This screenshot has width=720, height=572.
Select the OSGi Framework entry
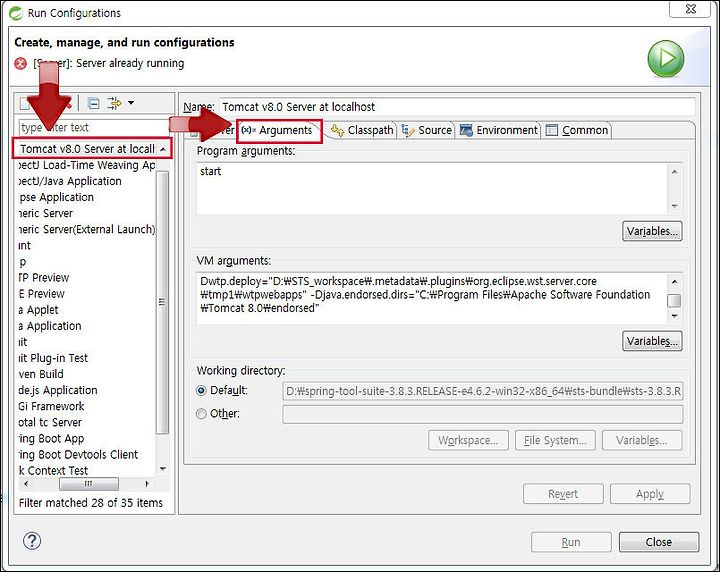(51, 406)
